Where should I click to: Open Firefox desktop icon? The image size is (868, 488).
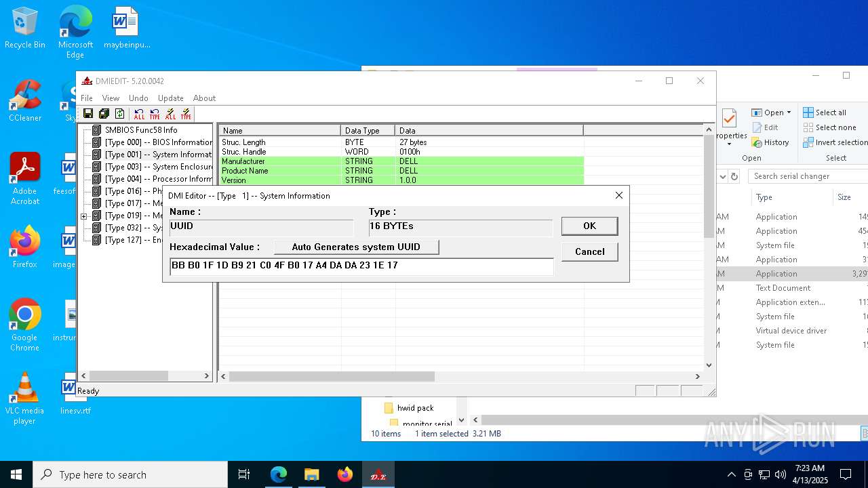(25, 247)
